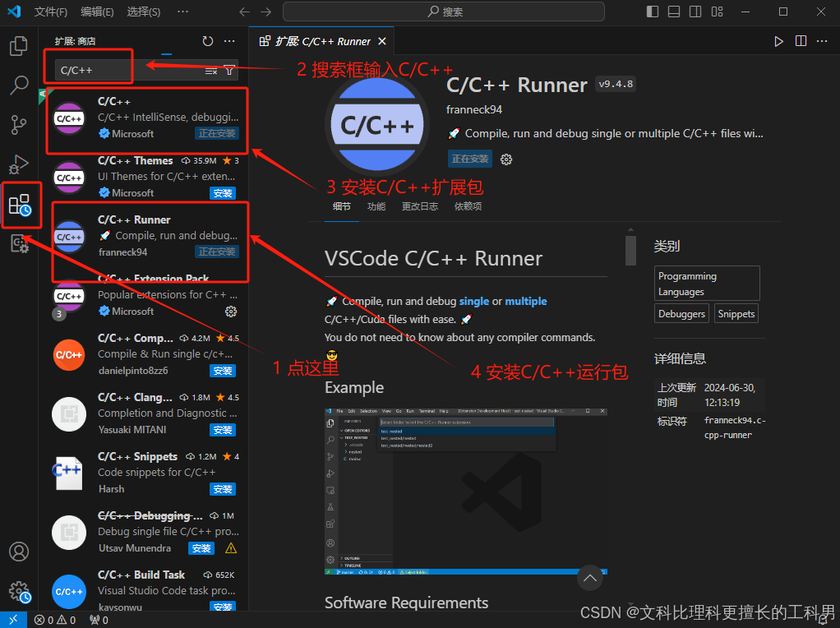Image resolution: width=840 pixels, height=628 pixels.
Task: Select the Snippets category tag
Action: tap(736, 314)
